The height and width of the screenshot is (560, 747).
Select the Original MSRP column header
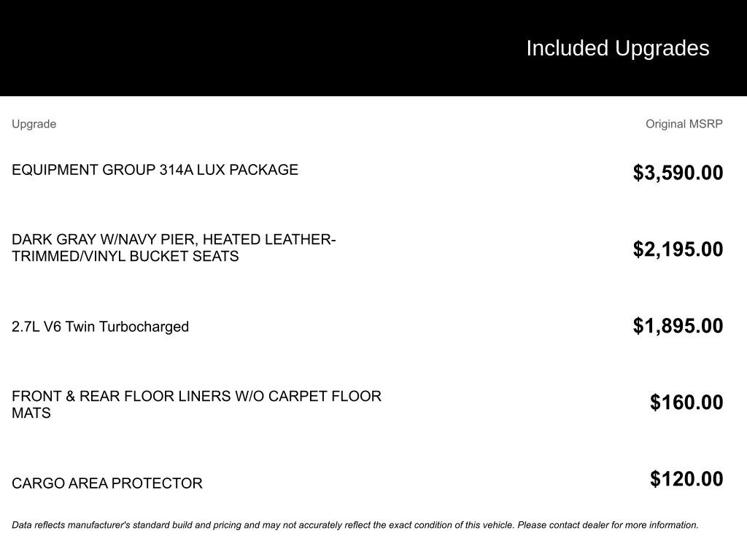pyautogui.click(x=684, y=124)
